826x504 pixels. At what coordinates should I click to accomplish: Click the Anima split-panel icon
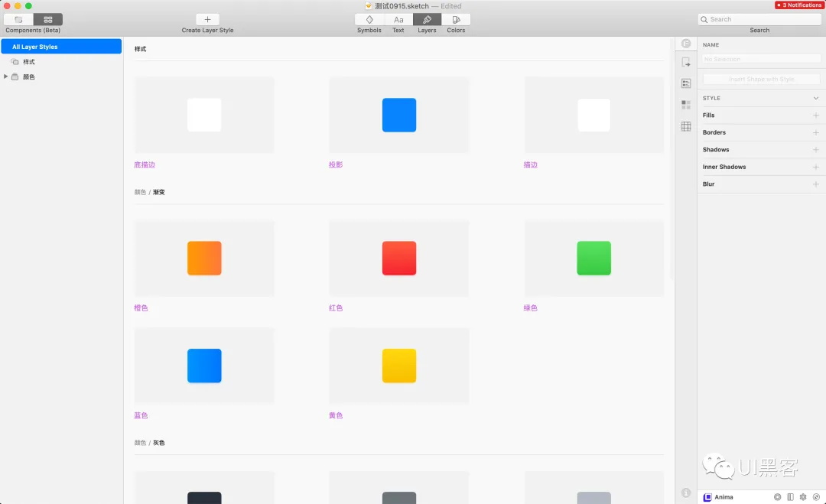pyautogui.click(x=791, y=497)
